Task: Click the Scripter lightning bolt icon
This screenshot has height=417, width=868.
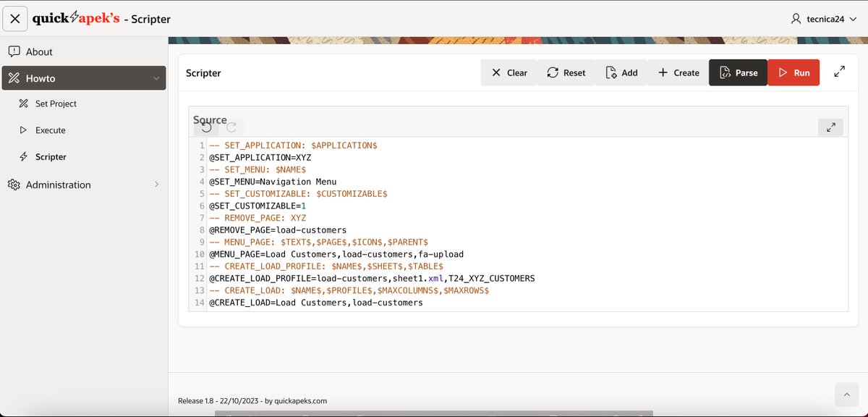Action: (x=23, y=156)
